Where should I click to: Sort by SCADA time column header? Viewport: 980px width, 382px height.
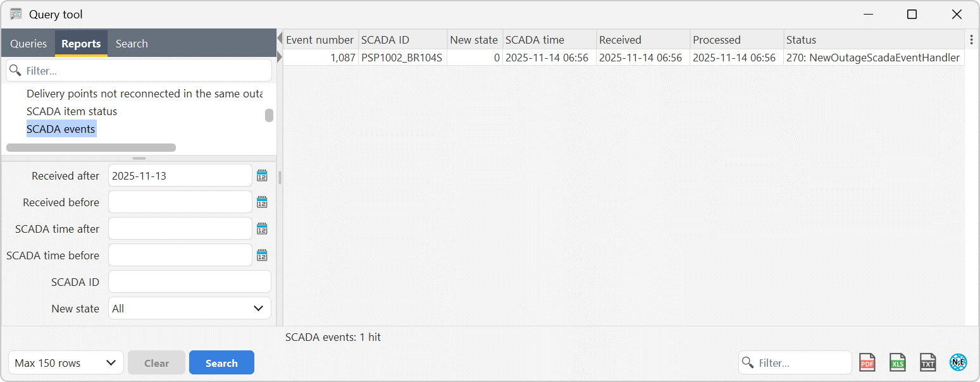coord(535,40)
